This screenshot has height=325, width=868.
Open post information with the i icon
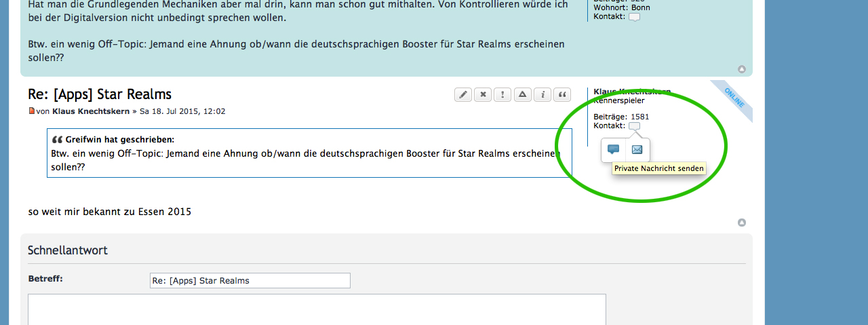pyautogui.click(x=542, y=95)
